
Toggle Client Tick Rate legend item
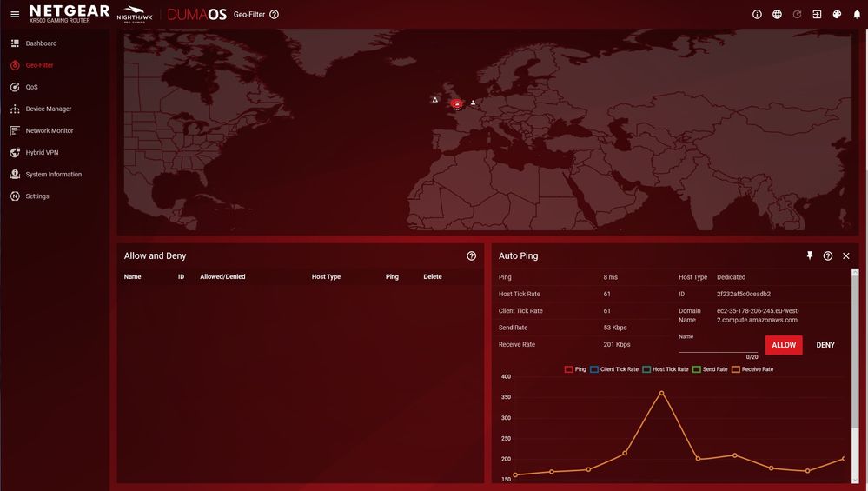(x=613, y=369)
